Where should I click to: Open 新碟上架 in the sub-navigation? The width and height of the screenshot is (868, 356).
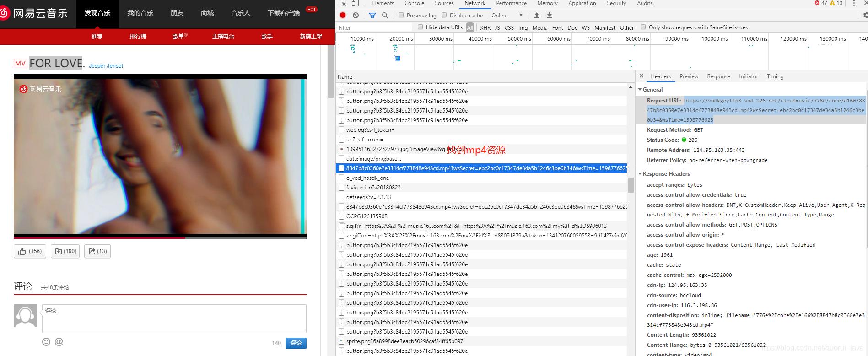pos(311,37)
